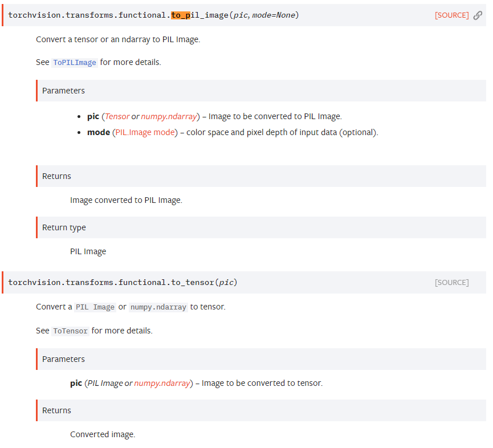Click the permalink chain icon beside to_pil_image
The height and width of the screenshot is (448, 493).
(478, 15)
